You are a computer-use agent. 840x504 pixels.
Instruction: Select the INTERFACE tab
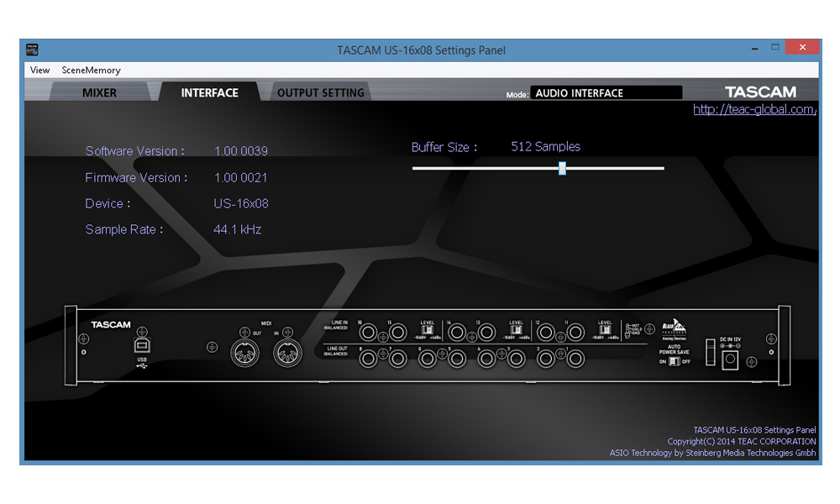(x=209, y=92)
